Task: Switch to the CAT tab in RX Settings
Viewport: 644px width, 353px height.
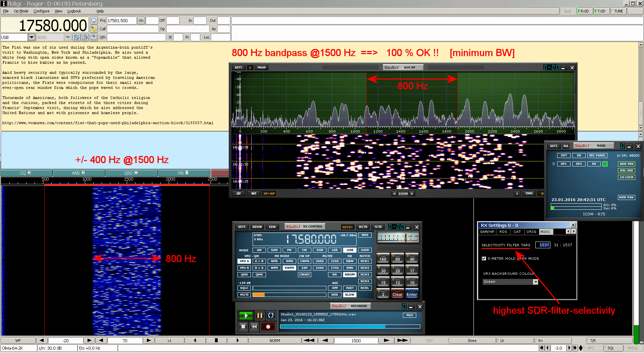Action: [517, 232]
